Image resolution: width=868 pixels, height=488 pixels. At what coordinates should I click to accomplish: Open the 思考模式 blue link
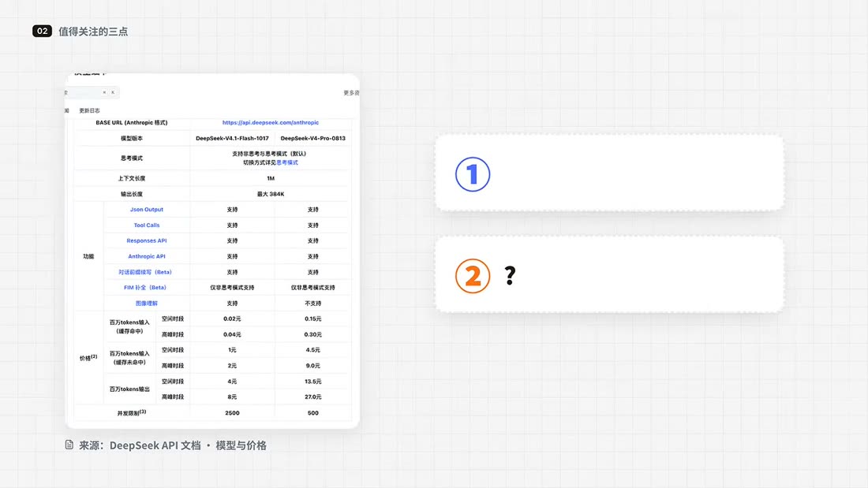[x=287, y=162]
